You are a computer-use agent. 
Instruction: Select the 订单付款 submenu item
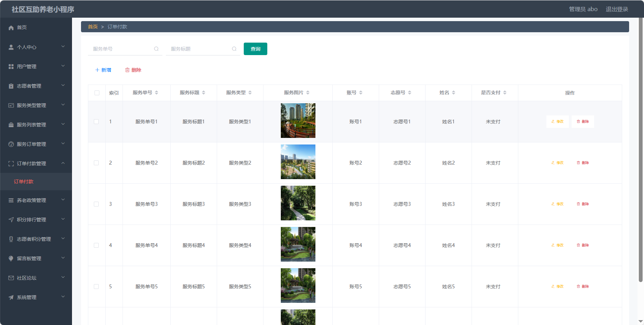click(36, 182)
